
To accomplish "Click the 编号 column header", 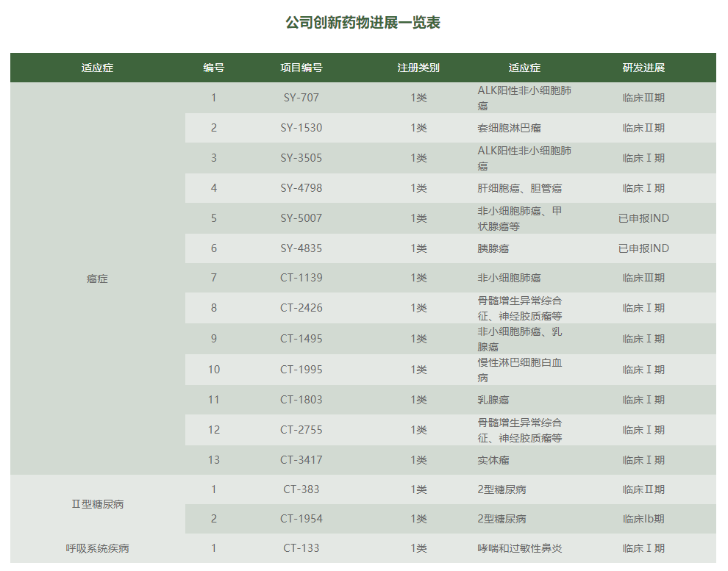I will (214, 68).
